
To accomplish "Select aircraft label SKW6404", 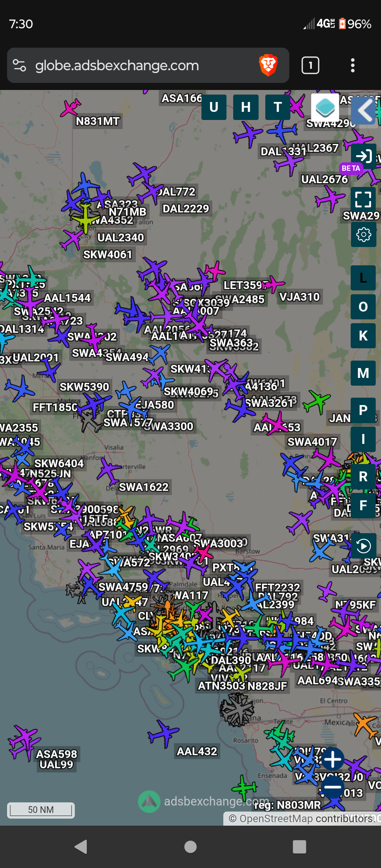I will (x=59, y=463).
